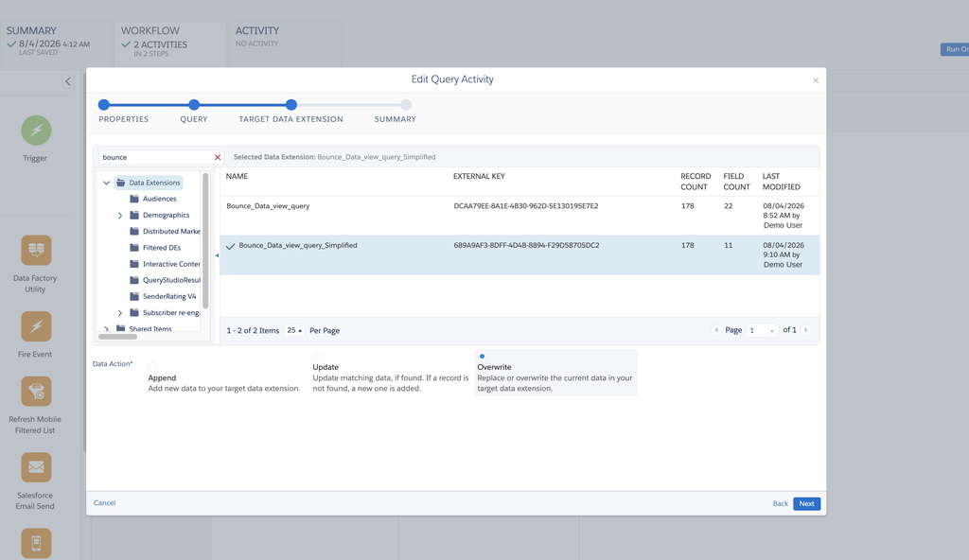Viewport: 969px width, 560px height.
Task: Sort by the NAME column header
Action: pyautogui.click(x=237, y=176)
